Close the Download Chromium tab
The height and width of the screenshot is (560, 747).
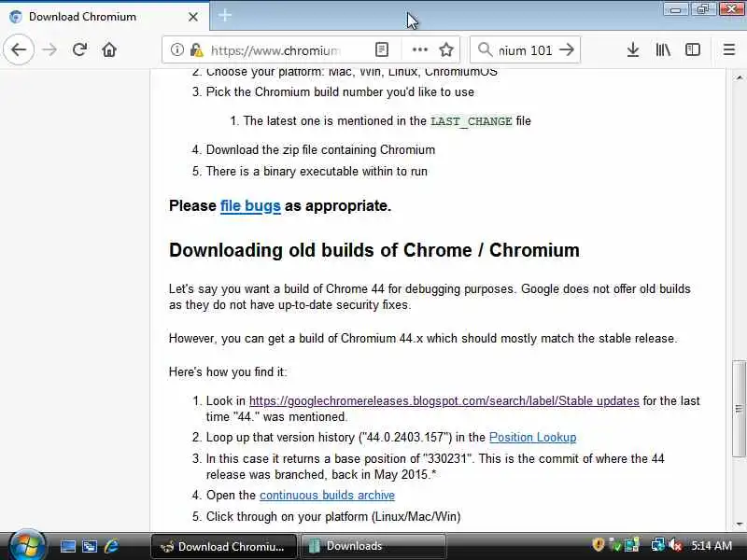pyautogui.click(x=193, y=17)
